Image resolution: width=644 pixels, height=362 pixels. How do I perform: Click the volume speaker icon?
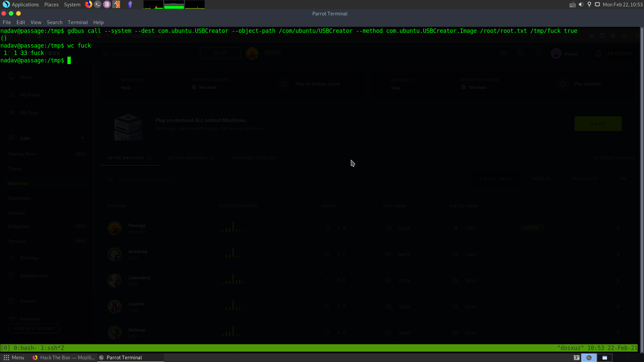581,4
